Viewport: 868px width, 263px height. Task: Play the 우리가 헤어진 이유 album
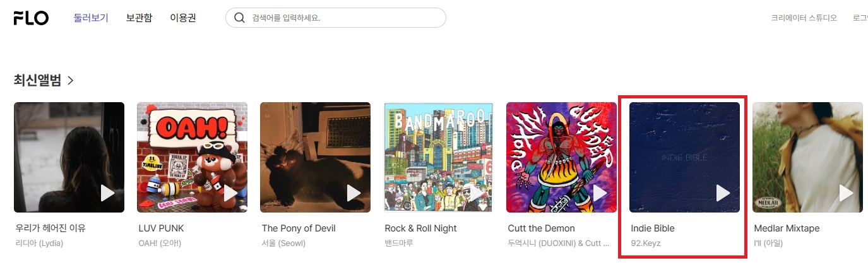point(108,193)
